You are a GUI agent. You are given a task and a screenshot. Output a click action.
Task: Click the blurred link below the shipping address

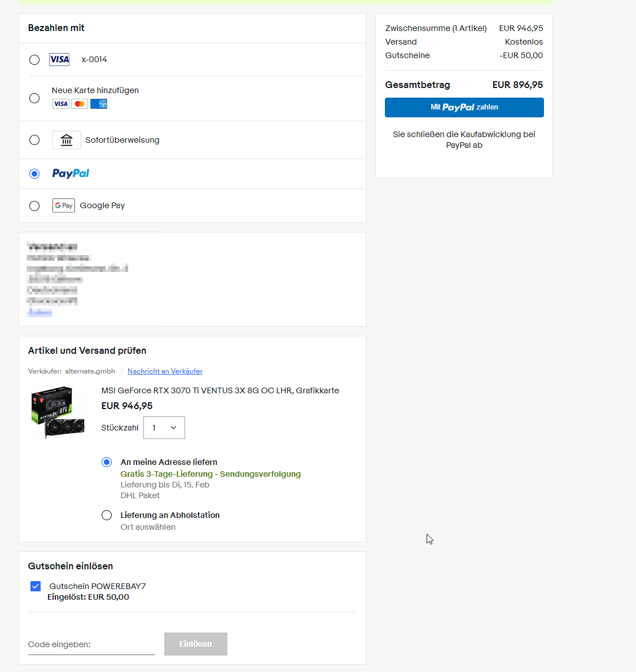point(40,313)
